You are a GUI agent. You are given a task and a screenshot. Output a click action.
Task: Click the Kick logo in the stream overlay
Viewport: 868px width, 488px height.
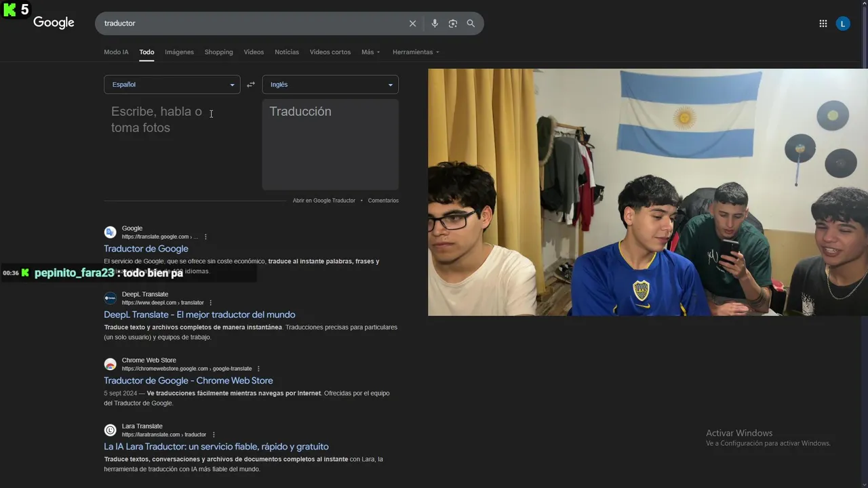click(x=9, y=9)
